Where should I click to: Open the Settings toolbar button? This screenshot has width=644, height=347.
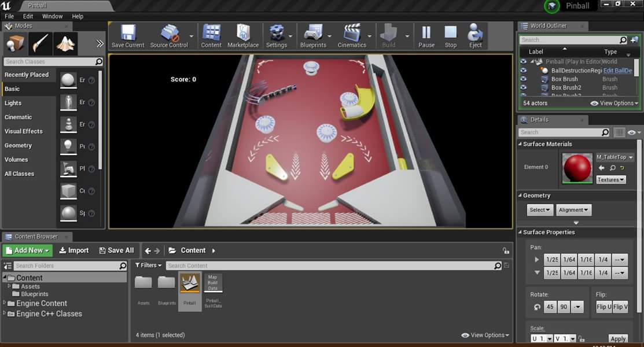(277, 36)
